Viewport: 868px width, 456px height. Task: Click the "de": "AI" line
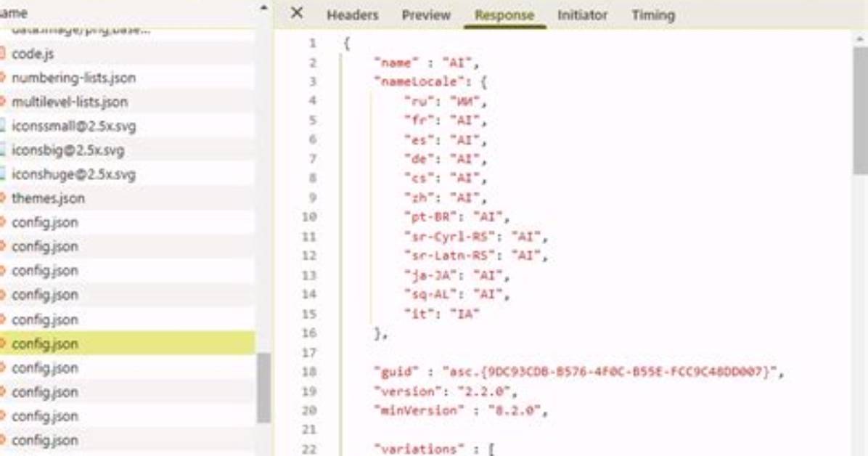point(446,160)
